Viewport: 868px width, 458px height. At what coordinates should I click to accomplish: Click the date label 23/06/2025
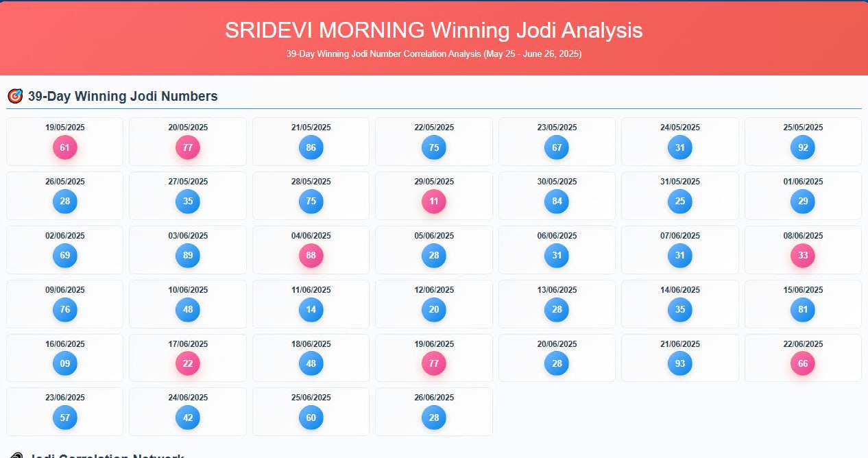pyautogui.click(x=64, y=397)
